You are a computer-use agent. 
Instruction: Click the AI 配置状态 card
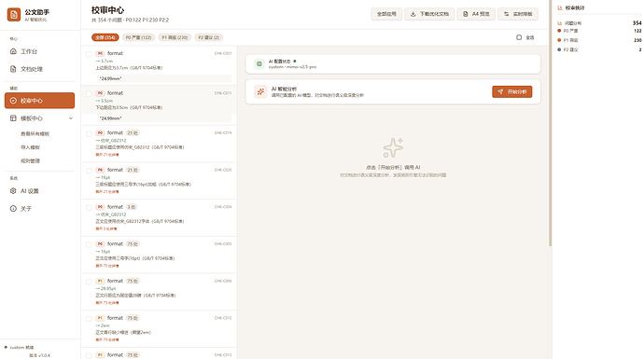point(393,64)
